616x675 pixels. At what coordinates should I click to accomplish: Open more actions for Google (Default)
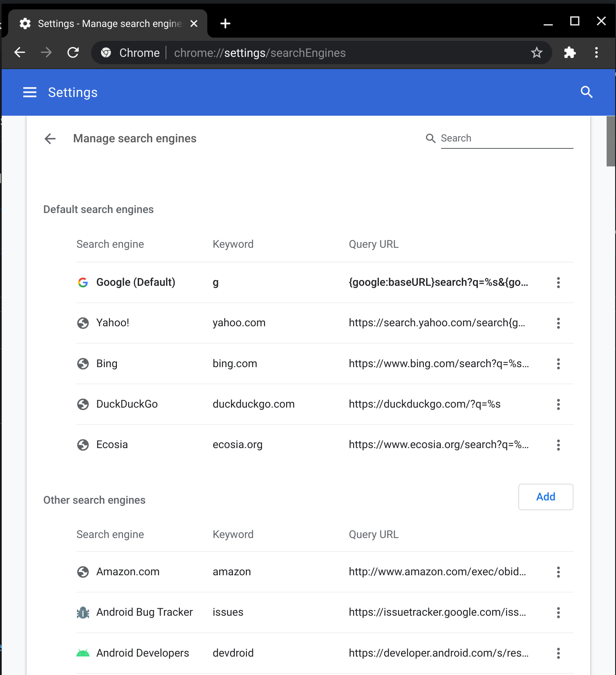(558, 283)
